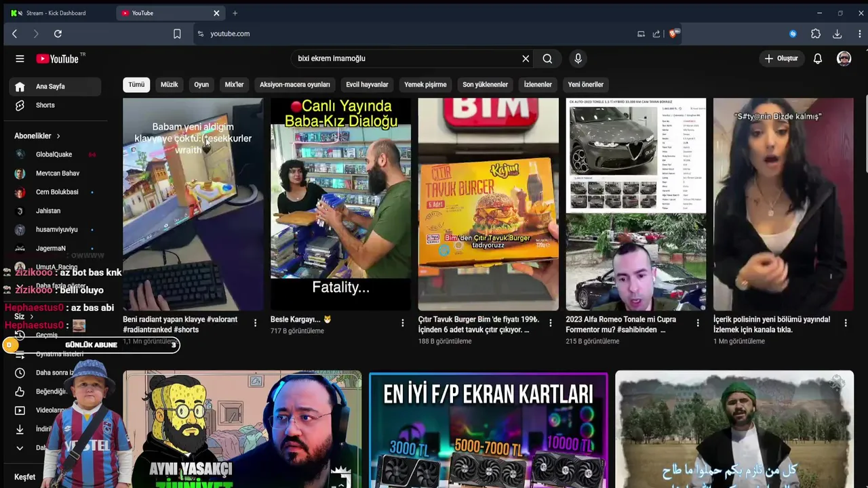This screenshot has height=488, width=868.
Task: Open browser downloads
Action: (x=837, y=34)
